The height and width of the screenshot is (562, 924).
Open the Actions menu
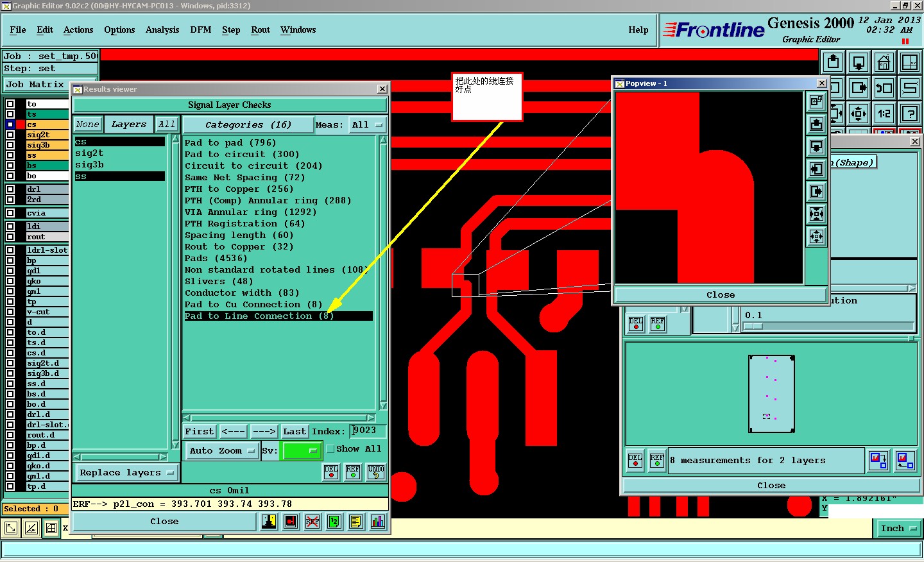tap(78, 30)
